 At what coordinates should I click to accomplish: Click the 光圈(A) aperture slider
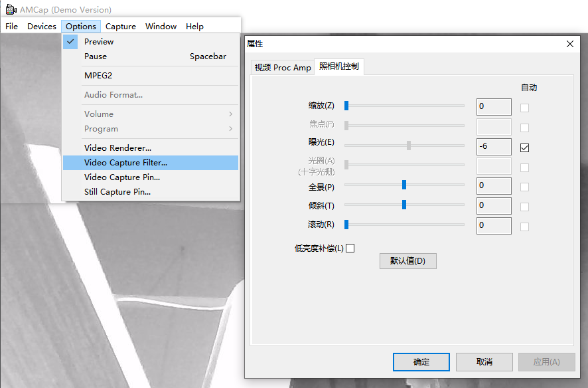[404, 164]
